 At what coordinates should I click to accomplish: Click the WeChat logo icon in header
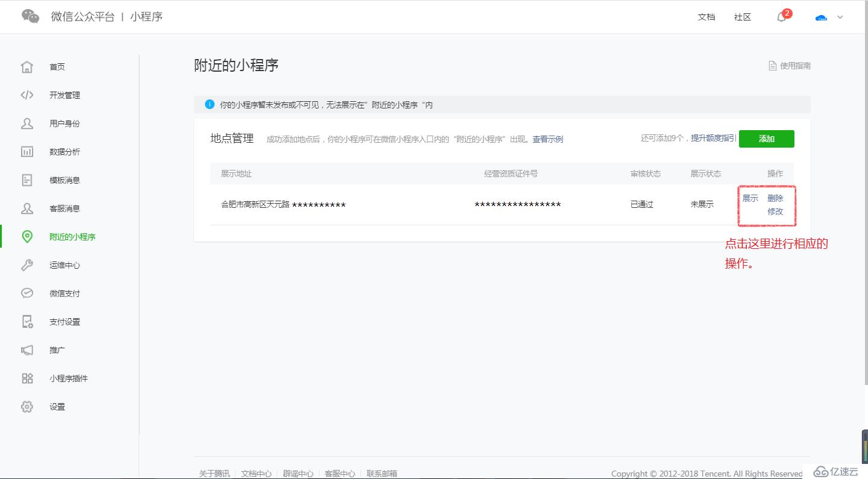30,16
